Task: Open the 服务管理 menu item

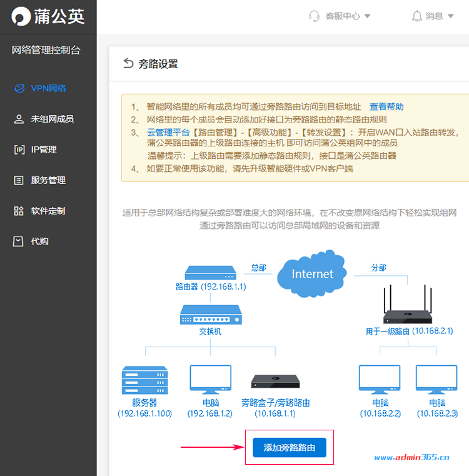Action: [48, 180]
